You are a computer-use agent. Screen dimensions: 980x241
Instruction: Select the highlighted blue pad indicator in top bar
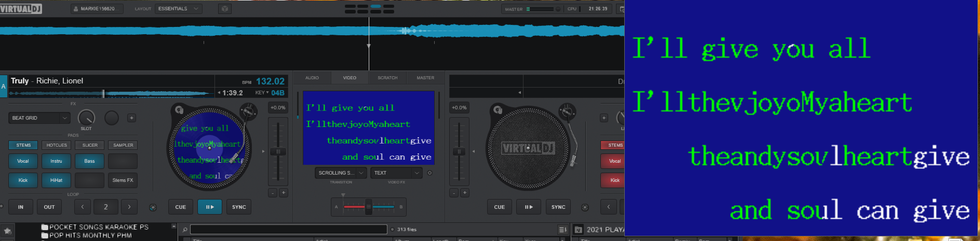point(375,6)
